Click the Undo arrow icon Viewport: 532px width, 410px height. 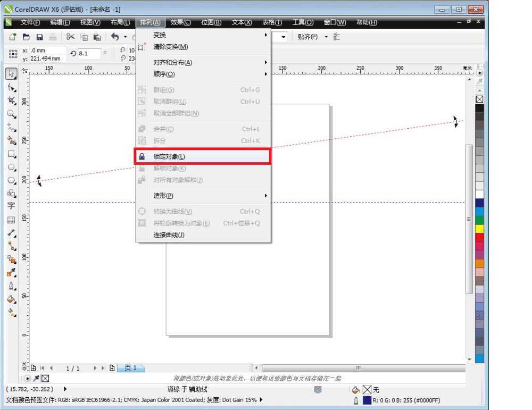pyautogui.click(x=115, y=37)
